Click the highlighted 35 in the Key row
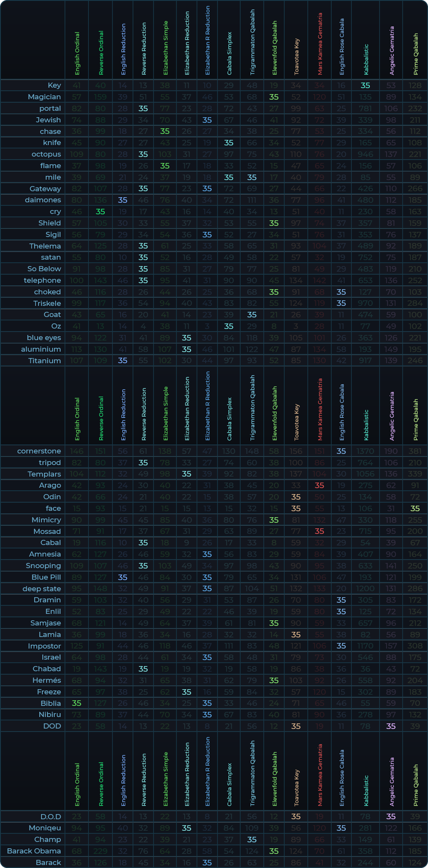 pos(365,86)
